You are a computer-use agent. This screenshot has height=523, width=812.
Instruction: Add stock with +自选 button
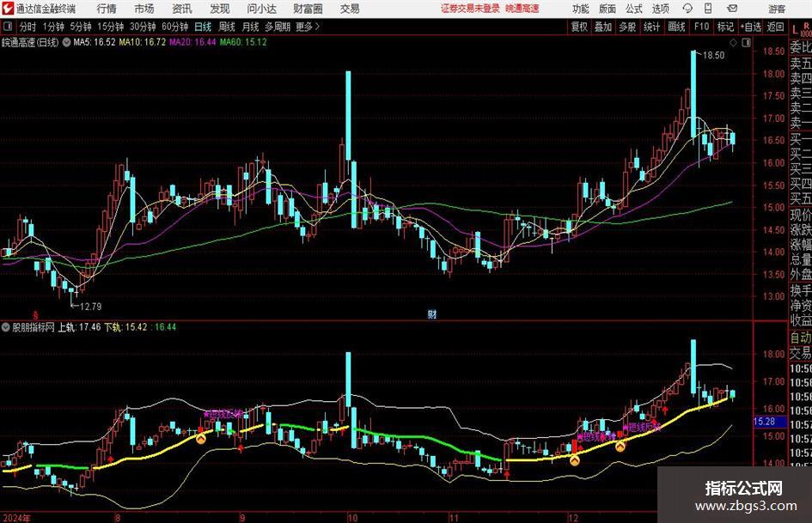point(751,27)
